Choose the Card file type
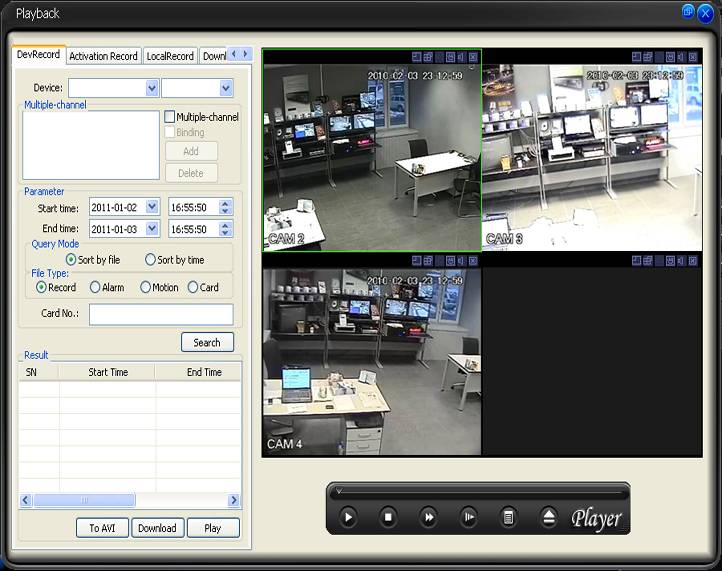 point(193,287)
